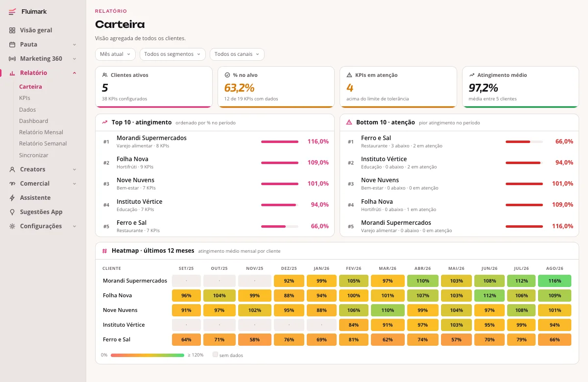This screenshot has height=382, width=588.
Task: Click the Configurações gear icon
Action: click(x=12, y=226)
